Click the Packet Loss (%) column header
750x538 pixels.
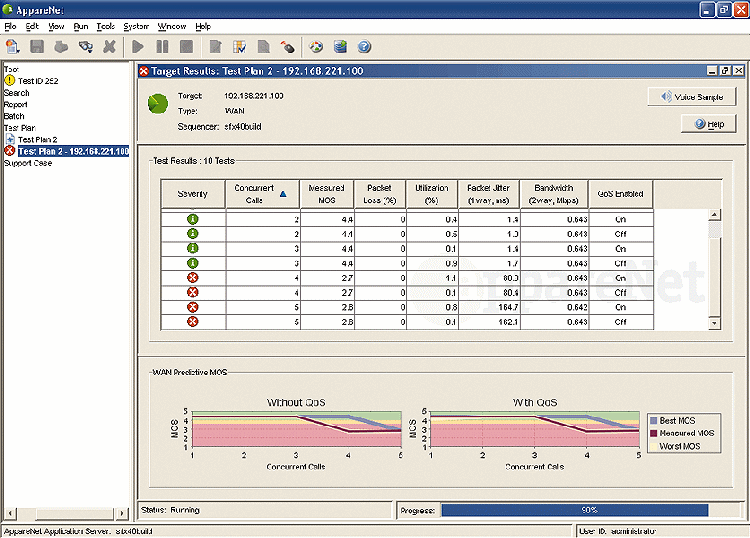coord(380,194)
